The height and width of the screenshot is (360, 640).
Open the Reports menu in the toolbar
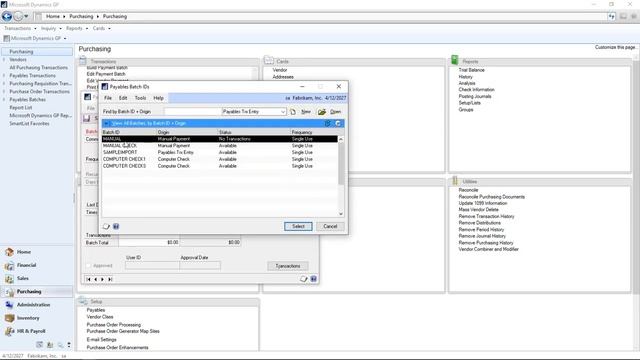point(77,29)
